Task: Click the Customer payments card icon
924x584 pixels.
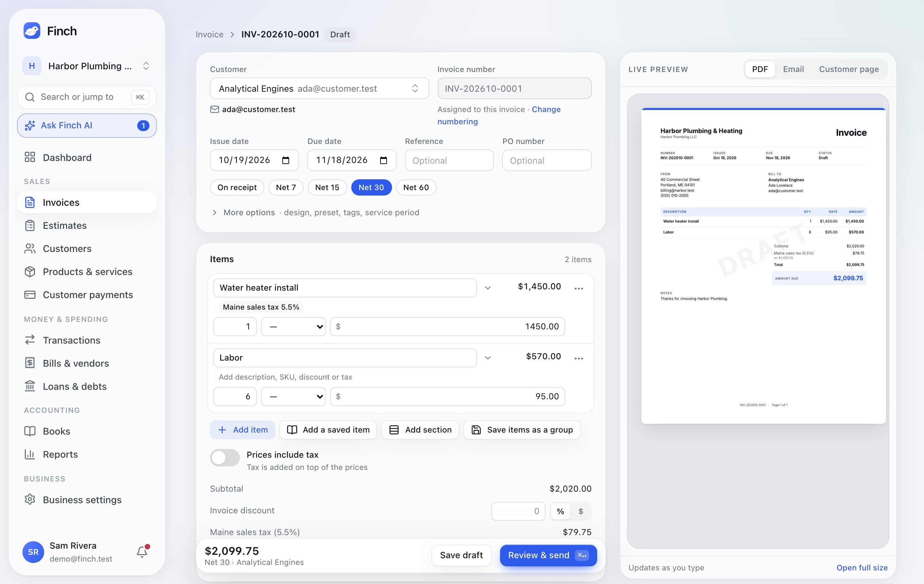Action: (30, 294)
